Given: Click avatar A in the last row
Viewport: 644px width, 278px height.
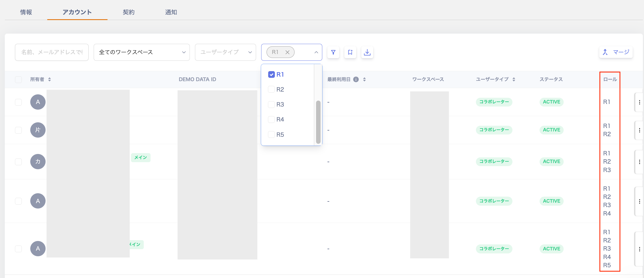Looking at the screenshot, I should [38, 249].
